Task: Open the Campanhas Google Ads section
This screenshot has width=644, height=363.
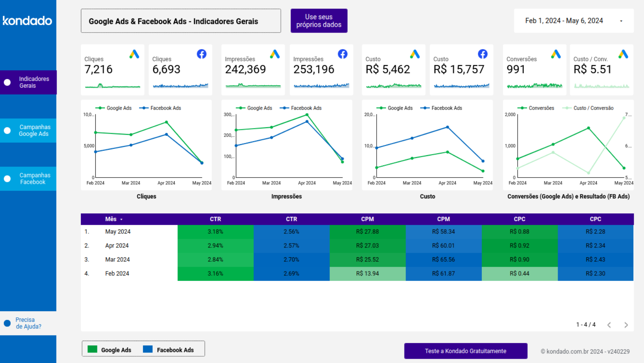Action: pos(34,130)
